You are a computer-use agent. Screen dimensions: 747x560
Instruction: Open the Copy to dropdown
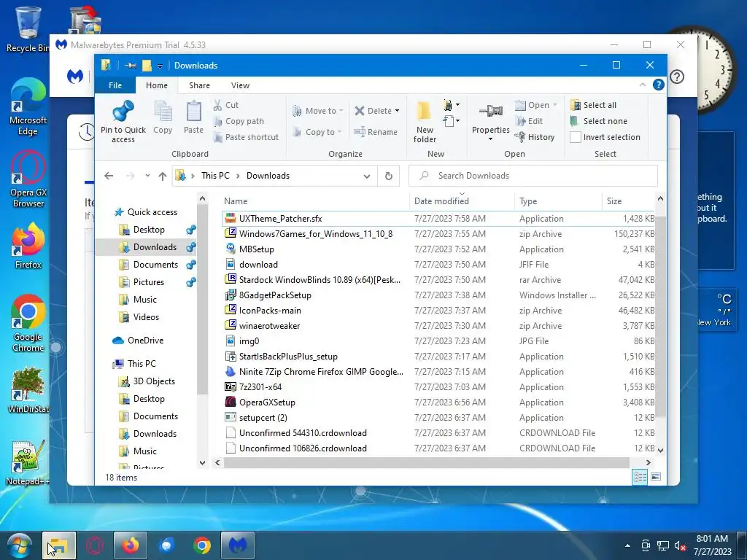click(317, 132)
